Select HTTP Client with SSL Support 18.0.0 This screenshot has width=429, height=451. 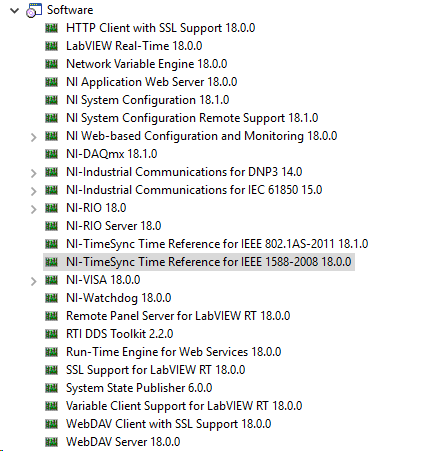tap(161, 28)
